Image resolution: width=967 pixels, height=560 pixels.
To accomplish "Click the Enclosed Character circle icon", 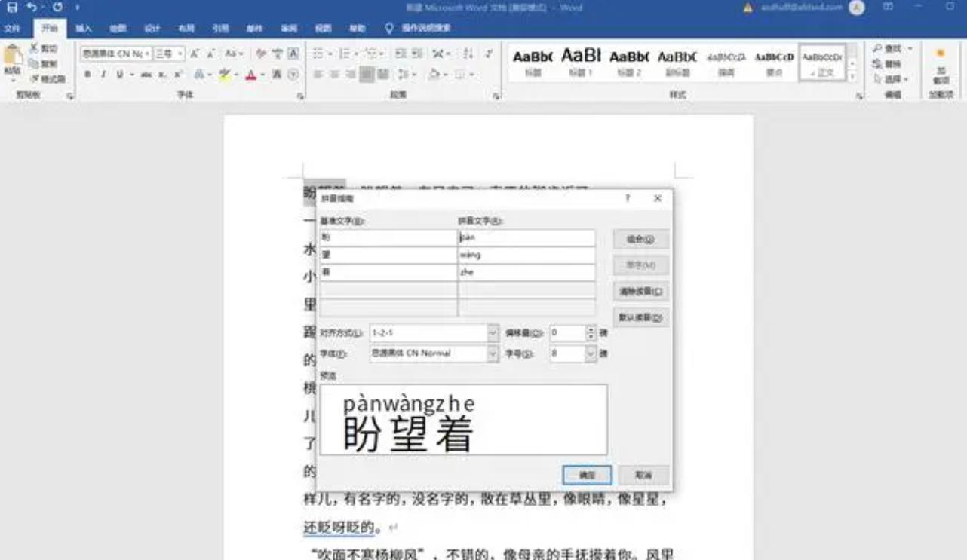I will 293,75.
